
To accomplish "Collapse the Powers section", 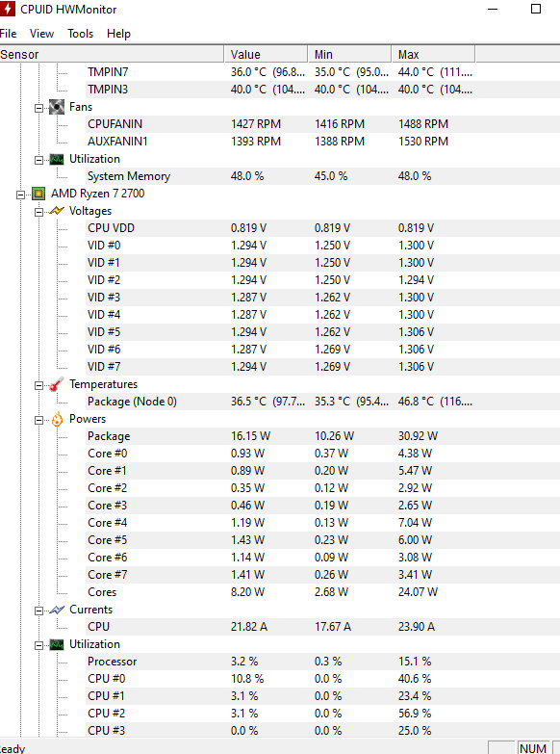I will coord(38,420).
